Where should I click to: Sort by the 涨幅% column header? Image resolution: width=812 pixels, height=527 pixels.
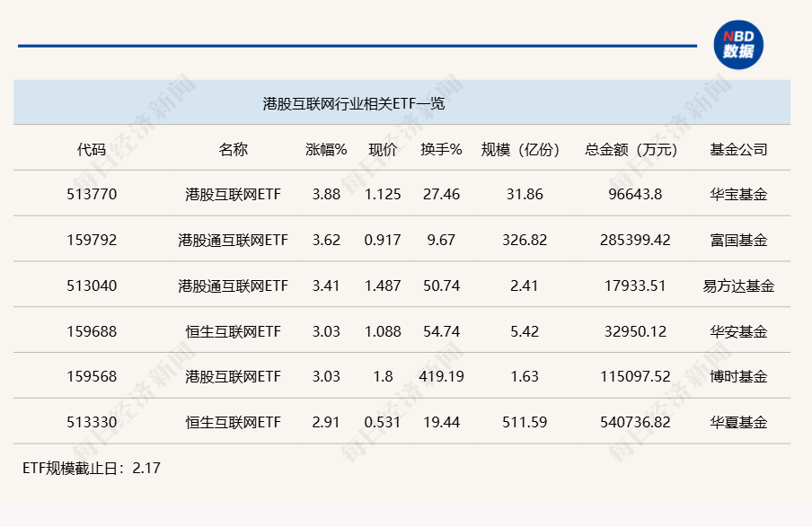click(325, 150)
